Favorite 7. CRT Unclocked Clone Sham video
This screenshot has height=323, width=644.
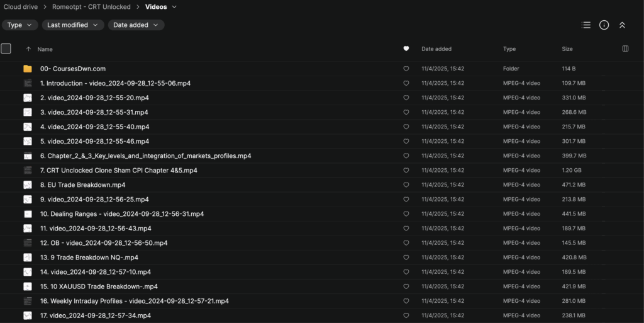click(x=406, y=171)
